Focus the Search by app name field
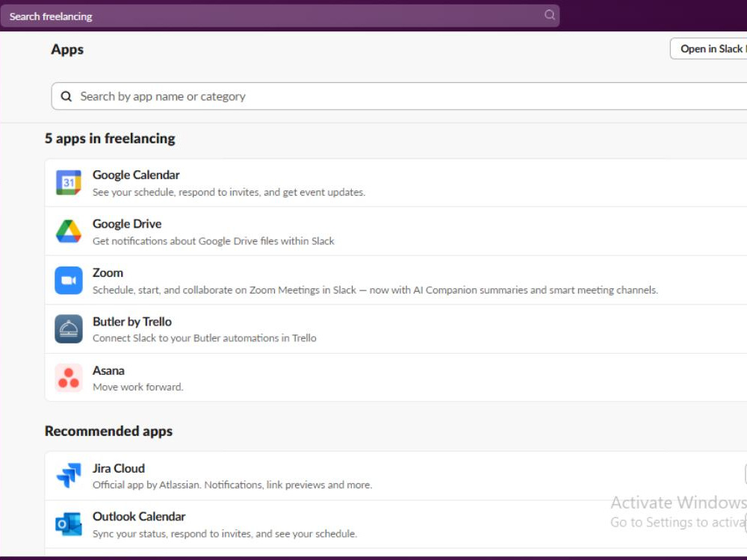Viewport: 747px width, 560px height. (x=399, y=96)
